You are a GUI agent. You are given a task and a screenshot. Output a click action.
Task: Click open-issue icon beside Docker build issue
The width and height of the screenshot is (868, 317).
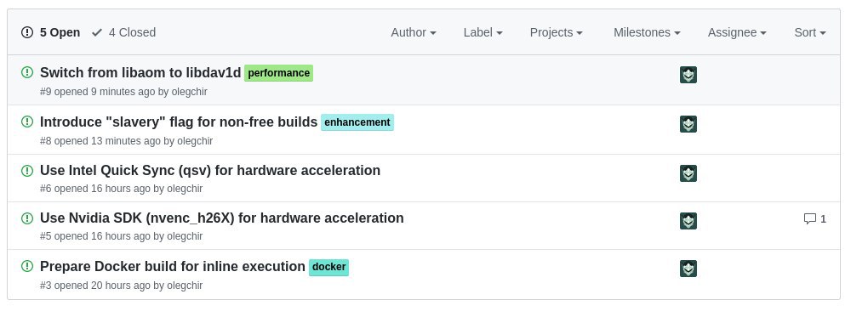point(27,266)
